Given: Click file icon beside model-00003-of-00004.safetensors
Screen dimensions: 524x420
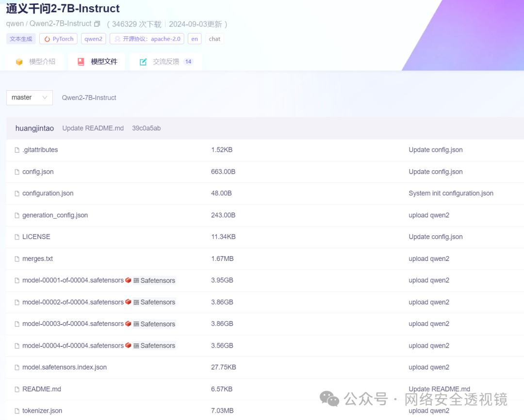Looking at the screenshot, I should (17, 324).
